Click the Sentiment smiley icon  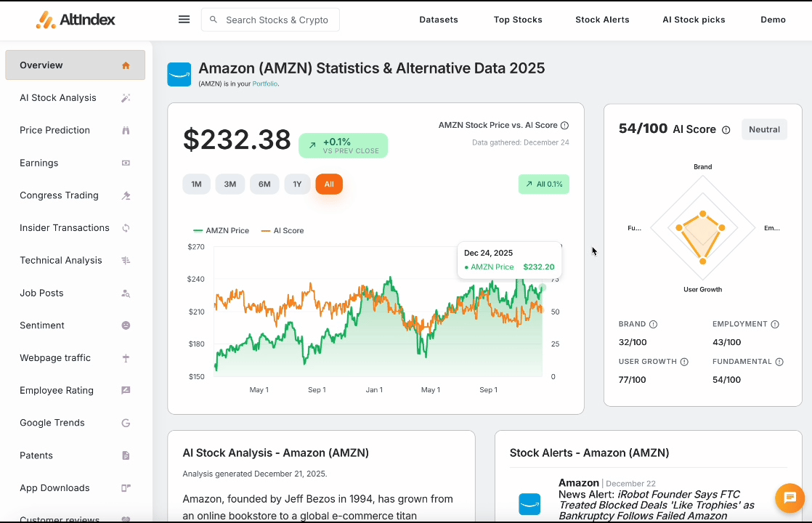point(126,325)
